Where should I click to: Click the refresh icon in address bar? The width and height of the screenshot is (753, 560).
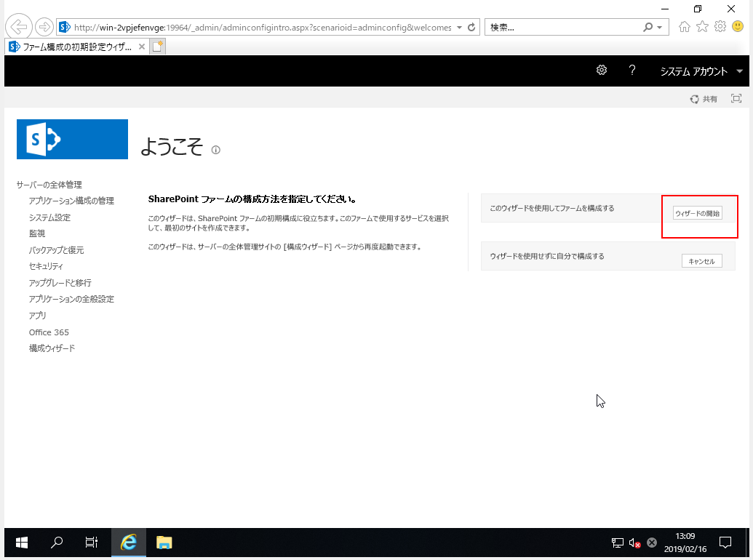pyautogui.click(x=471, y=28)
